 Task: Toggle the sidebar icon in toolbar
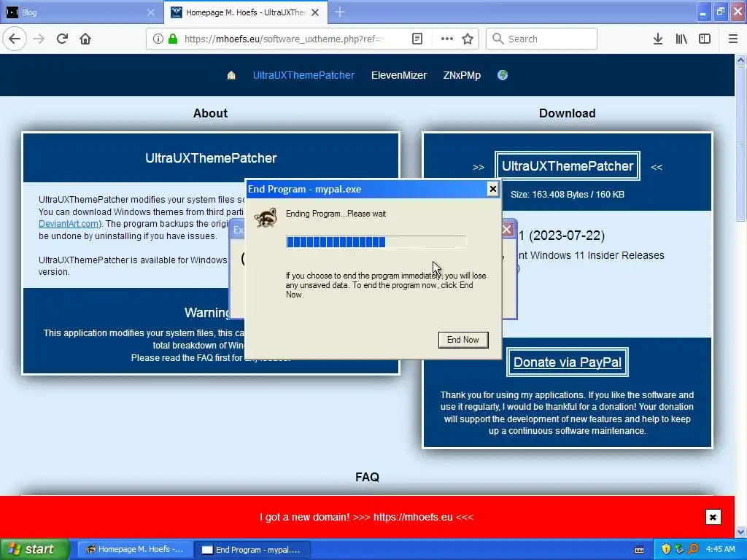tap(705, 39)
